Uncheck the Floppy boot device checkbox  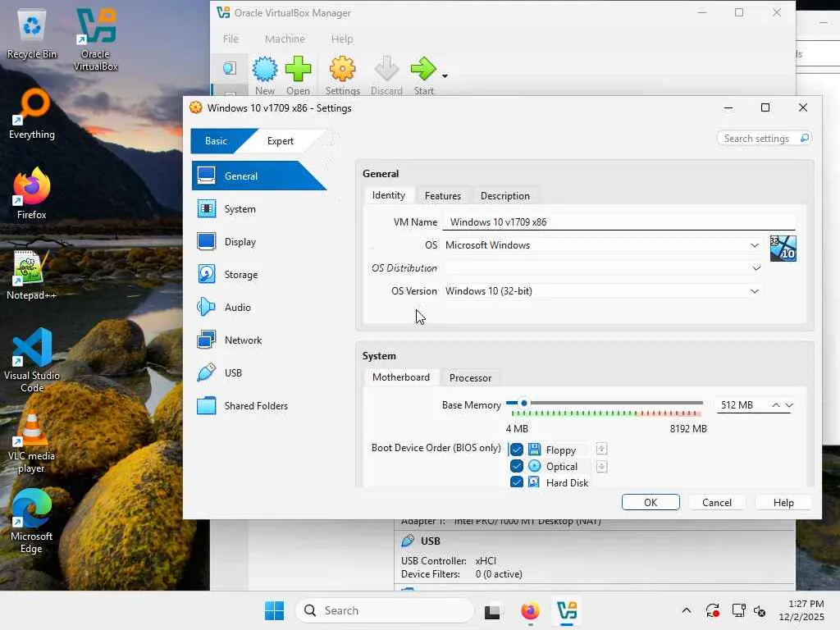tap(517, 450)
